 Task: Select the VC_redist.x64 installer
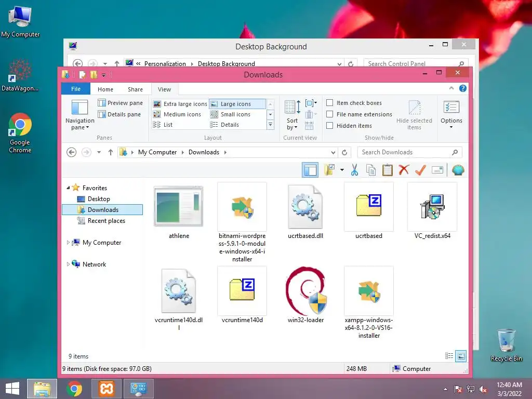tap(432, 211)
